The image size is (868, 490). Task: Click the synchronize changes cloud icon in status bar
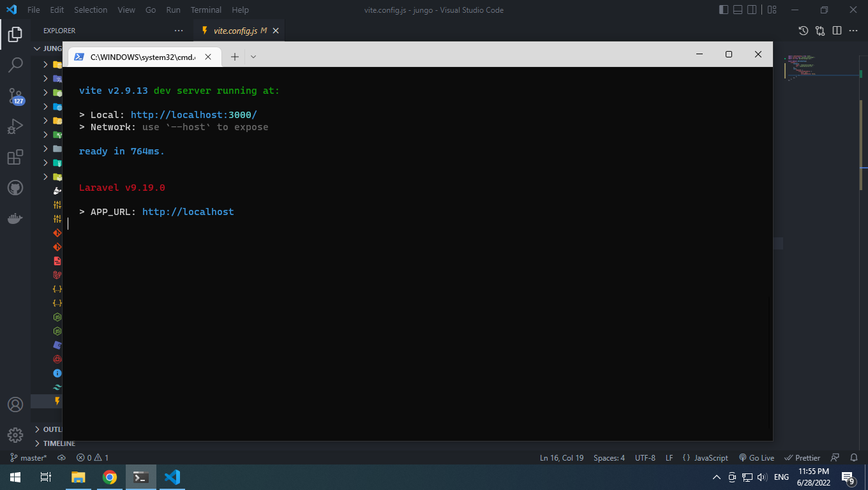61,458
